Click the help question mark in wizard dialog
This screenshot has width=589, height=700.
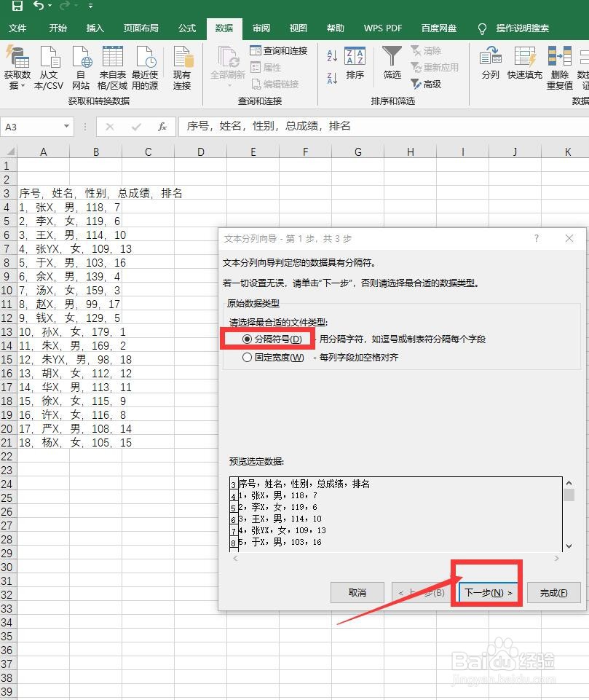[x=537, y=238]
